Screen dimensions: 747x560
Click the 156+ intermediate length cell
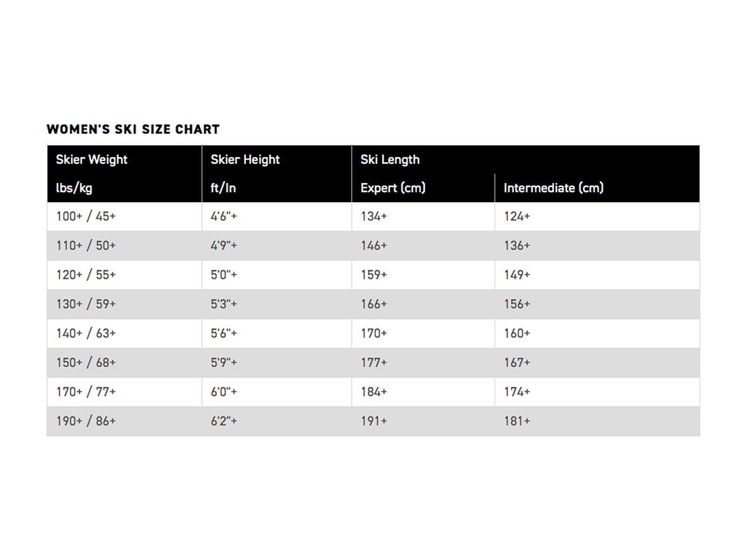[517, 304]
